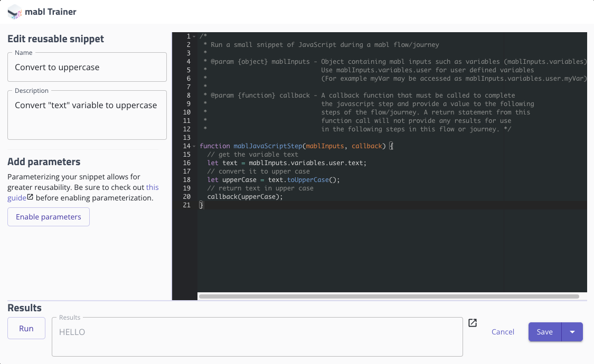
Task: Click the 'Edit reusable snippet' heading
Action: [55, 39]
